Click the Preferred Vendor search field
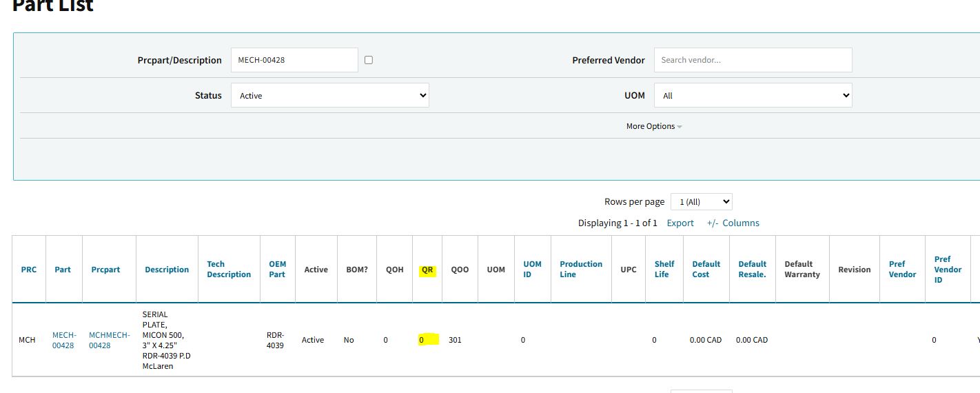The width and height of the screenshot is (980, 393). [753, 60]
